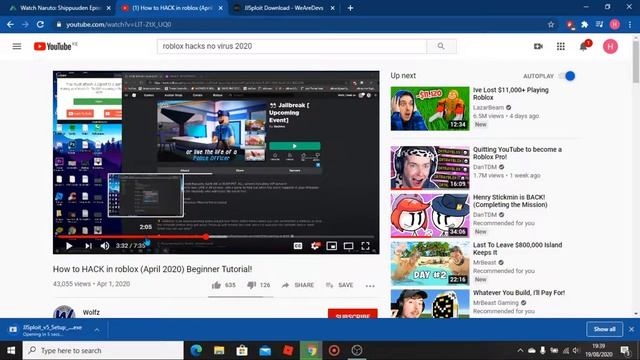The image size is (640, 360).
Task: Click the YouTube search input field
Action: click(x=292, y=46)
